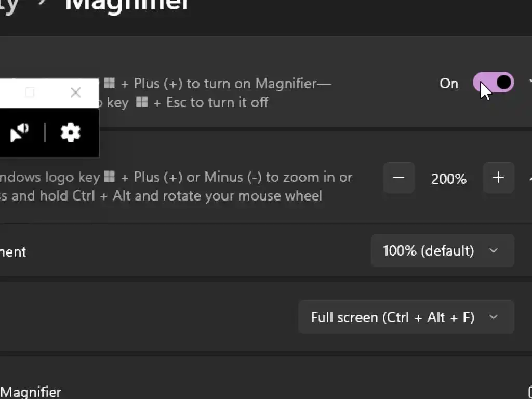This screenshot has width=532, height=399.
Task: Close the Magnifier toolbar window
Action: [75, 92]
